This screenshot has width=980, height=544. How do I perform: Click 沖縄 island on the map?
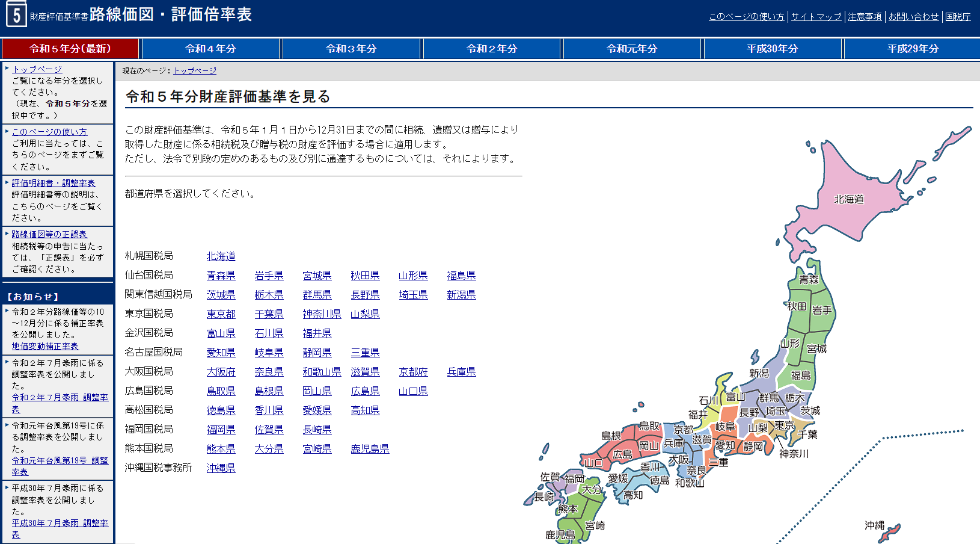(889, 532)
